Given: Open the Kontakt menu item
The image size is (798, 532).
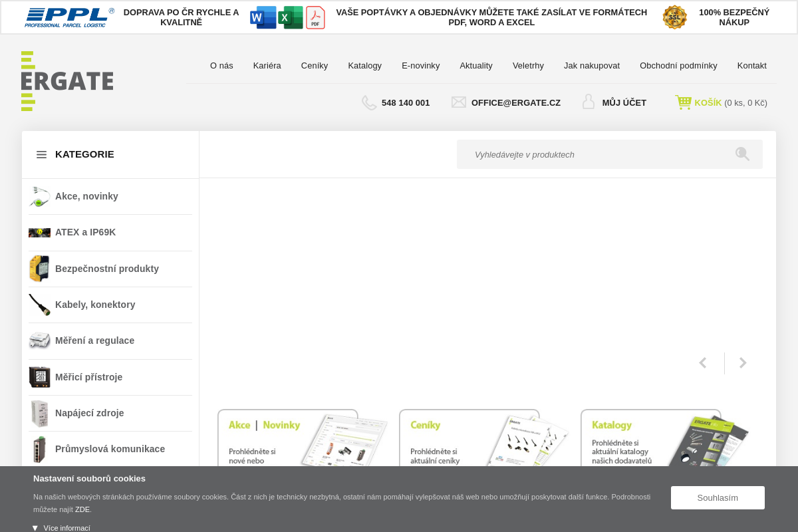Looking at the screenshot, I should click(x=751, y=65).
